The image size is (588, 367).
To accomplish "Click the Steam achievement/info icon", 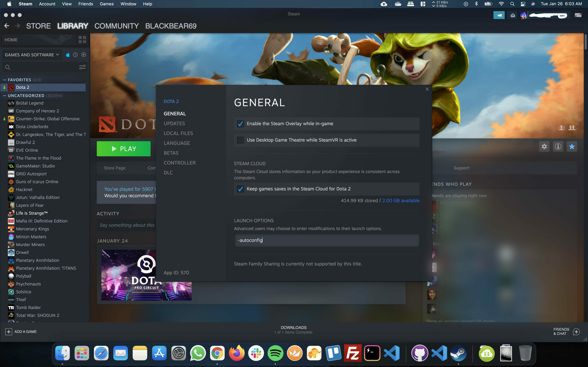I will tap(558, 147).
